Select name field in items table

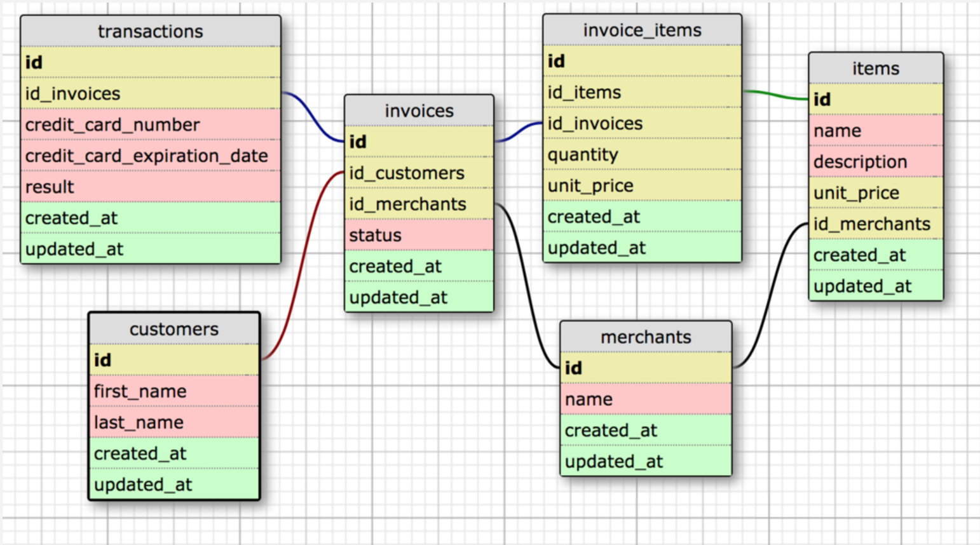tap(876, 130)
